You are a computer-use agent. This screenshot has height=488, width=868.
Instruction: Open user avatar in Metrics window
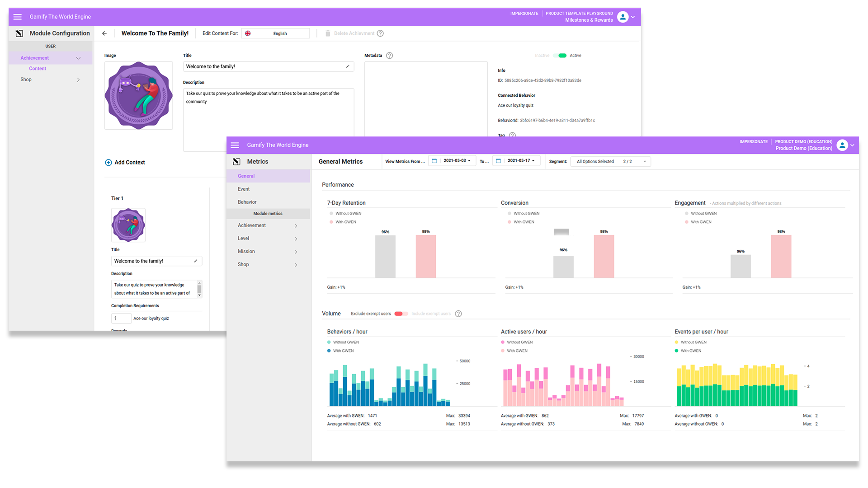pos(842,145)
